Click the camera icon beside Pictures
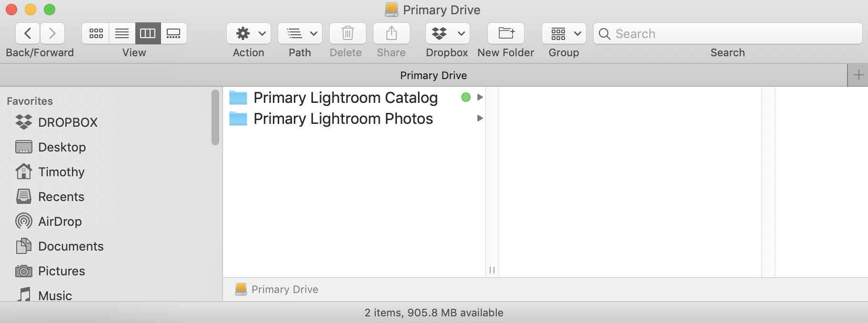Image resolution: width=868 pixels, height=323 pixels. 24,271
